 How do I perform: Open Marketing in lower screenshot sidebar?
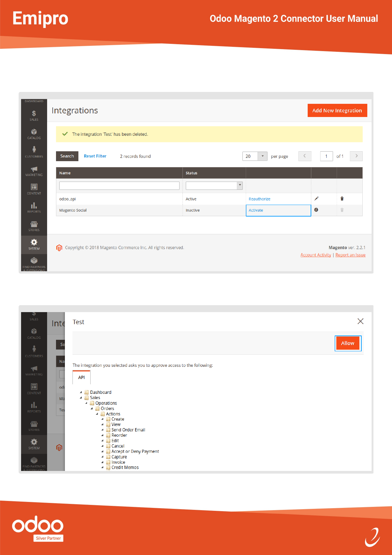34,370
